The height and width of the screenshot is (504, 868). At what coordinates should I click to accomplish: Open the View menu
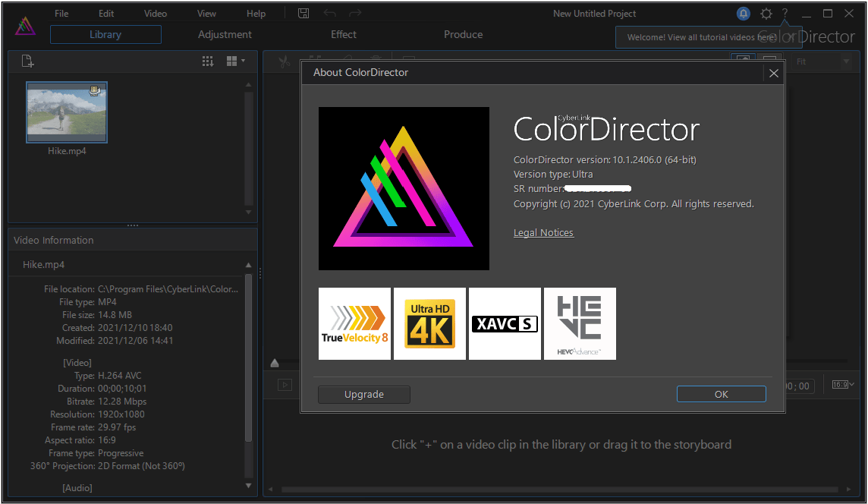206,14
